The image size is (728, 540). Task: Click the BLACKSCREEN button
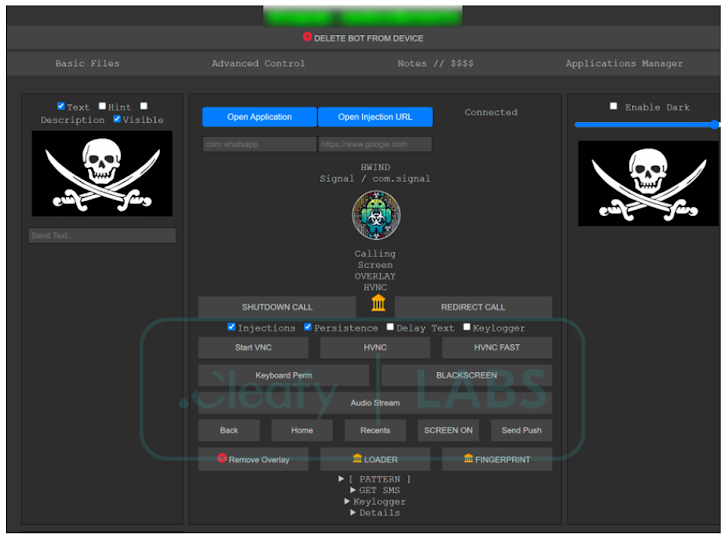[x=467, y=375]
